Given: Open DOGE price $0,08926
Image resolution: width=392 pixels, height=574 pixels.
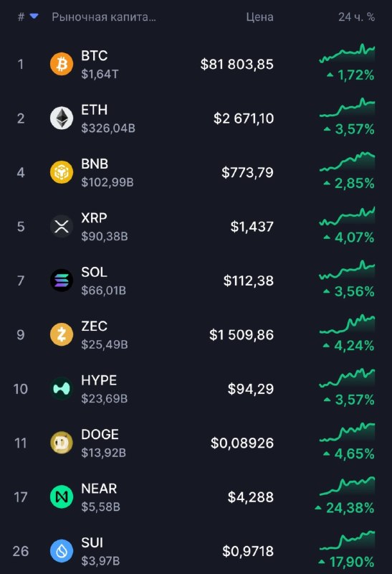Looking at the screenshot, I should pyautogui.click(x=242, y=443).
